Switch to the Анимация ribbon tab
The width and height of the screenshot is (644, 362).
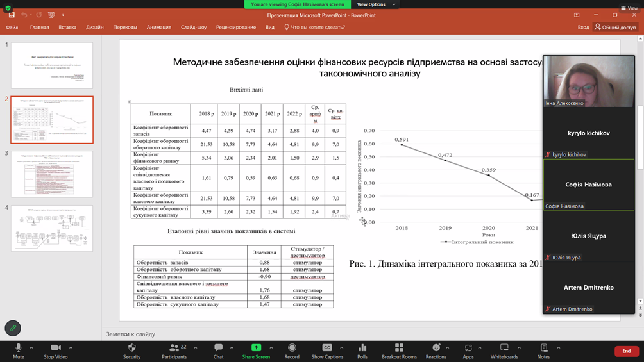(x=159, y=28)
